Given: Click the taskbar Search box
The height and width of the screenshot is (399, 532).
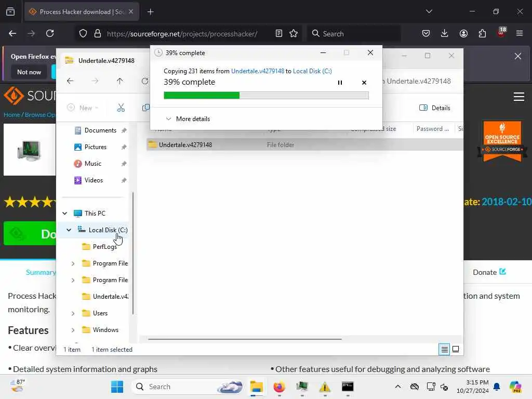Looking at the screenshot, I should pos(188,387).
